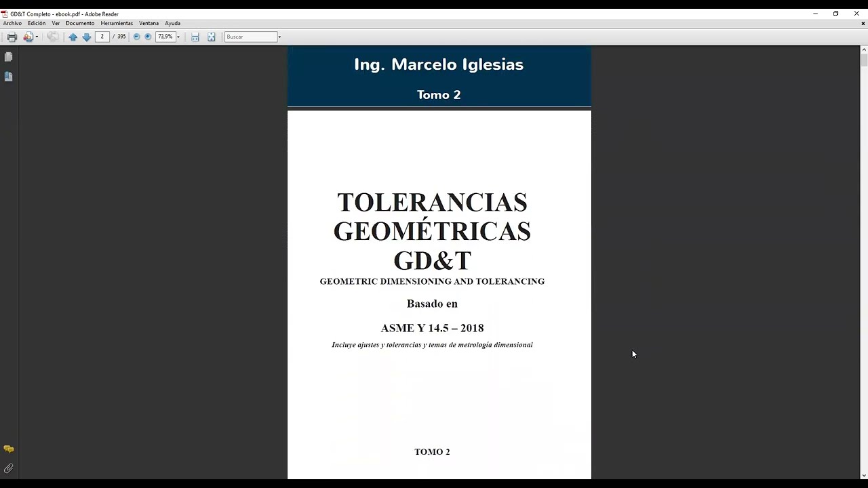
Task: Click the fit full page icon
Action: pyautogui.click(x=212, y=37)
